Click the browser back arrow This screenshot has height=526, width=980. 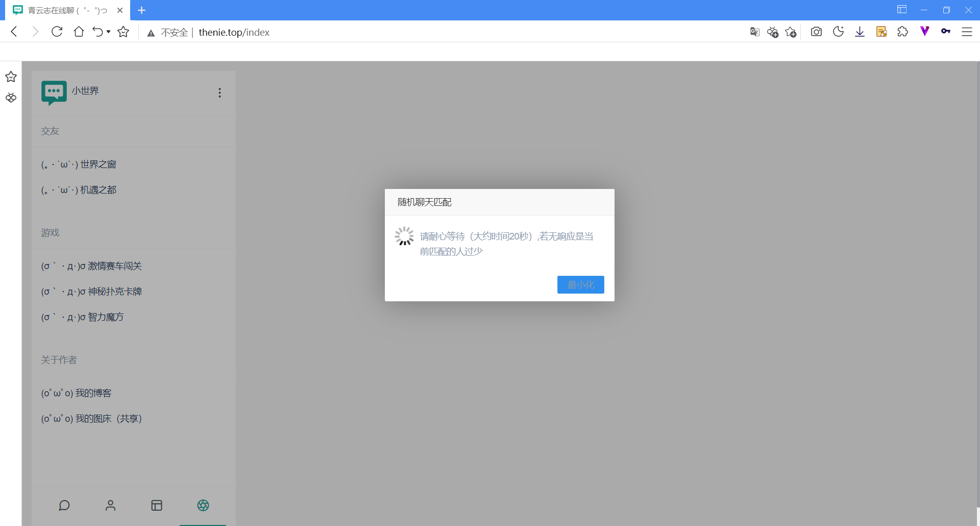click(x=14, y=32)
